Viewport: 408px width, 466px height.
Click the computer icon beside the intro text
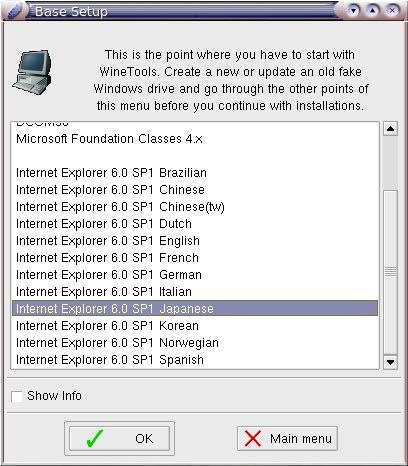pos(33,72)
